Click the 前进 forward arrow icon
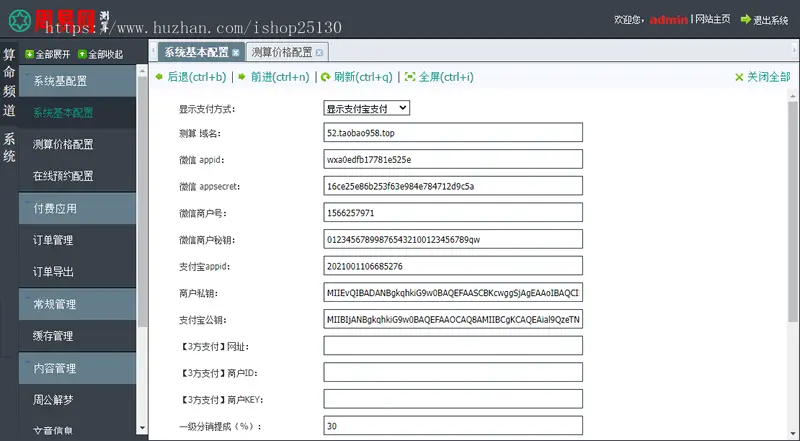 (x=242, y=77)
